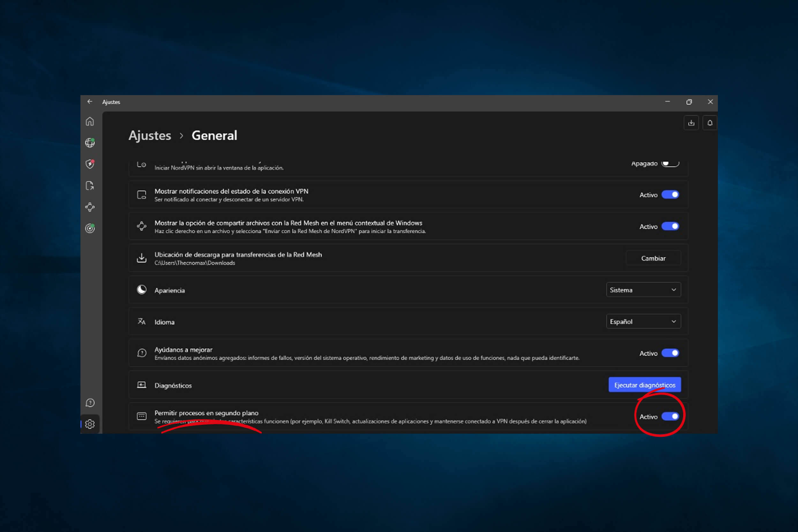Go to Ajustes in the breadcrumb
This screenshot has width=798, height=532.
[150, 136]
